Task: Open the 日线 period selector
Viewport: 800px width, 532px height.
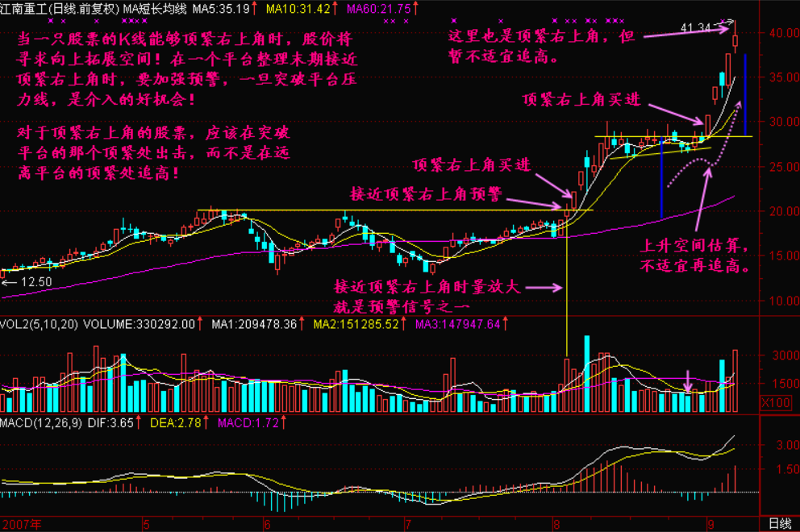Action: click(x=779, y=523)
